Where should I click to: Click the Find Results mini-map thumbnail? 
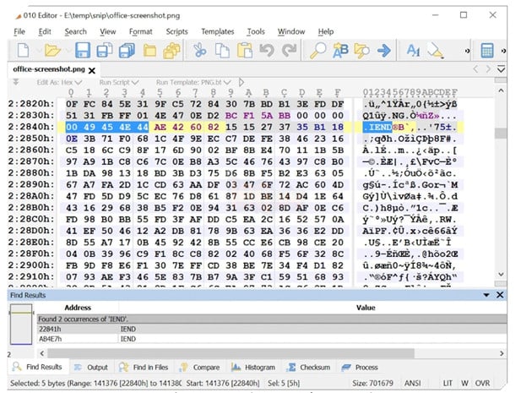coord(21,325)
